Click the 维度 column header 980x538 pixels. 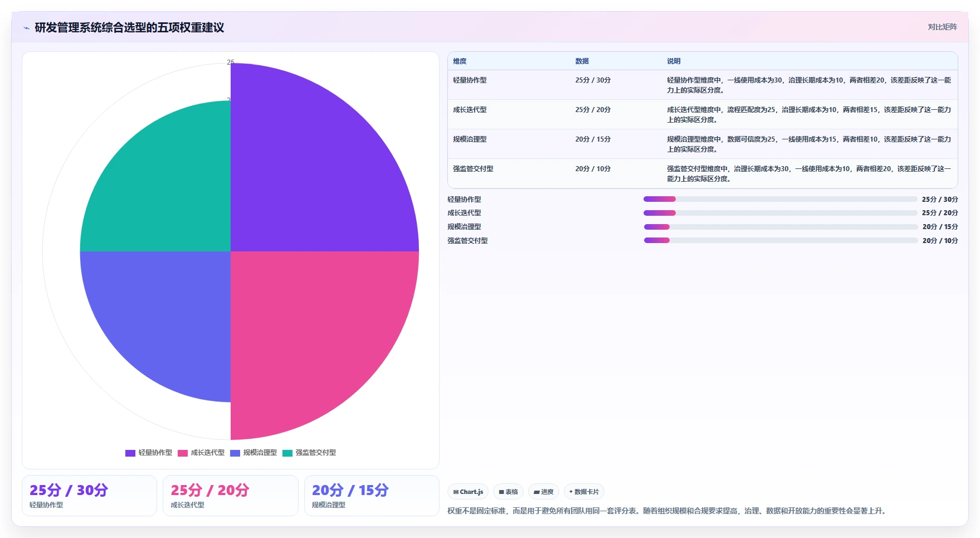click(460, 61)
